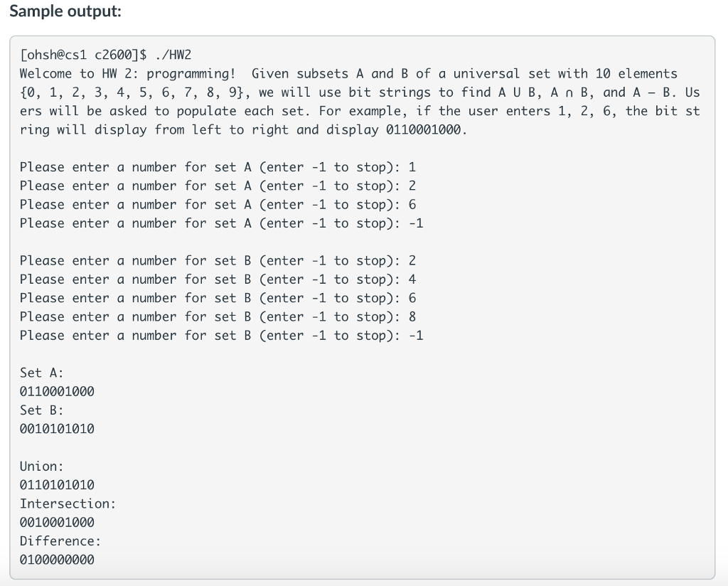
Task: Click the set B prompt with input 2
Action: point(218,261)
